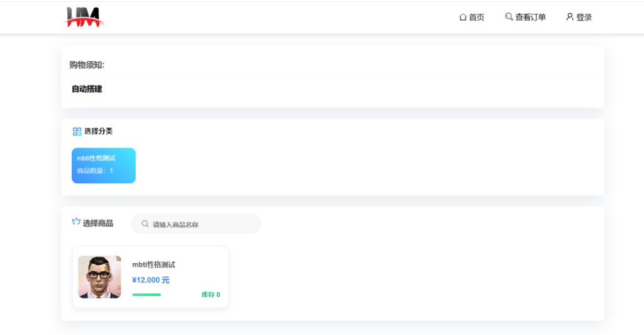Viewport: 644px width, 335px height.
Task: Open the 登录 link
Action: [x=584, y=17]
